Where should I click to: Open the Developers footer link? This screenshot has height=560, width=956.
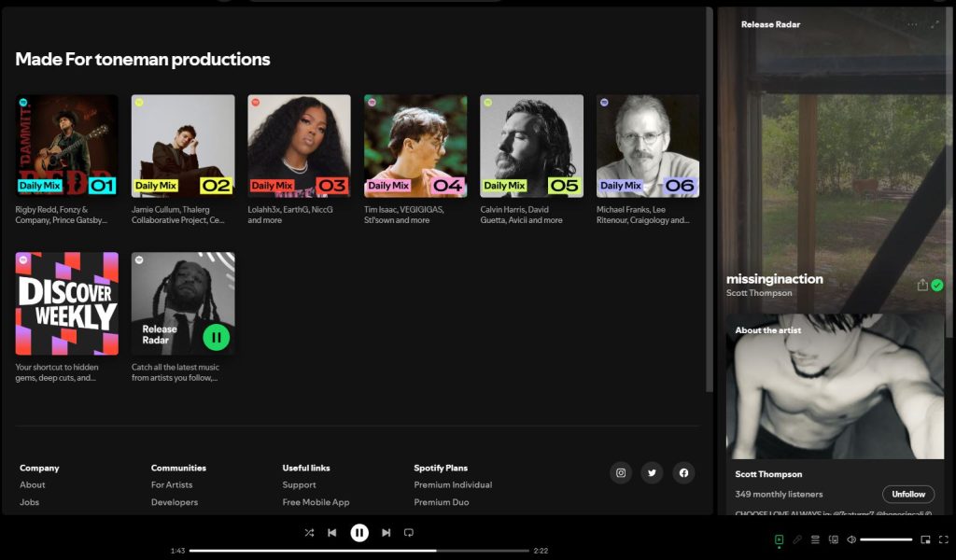click(175, 502)
